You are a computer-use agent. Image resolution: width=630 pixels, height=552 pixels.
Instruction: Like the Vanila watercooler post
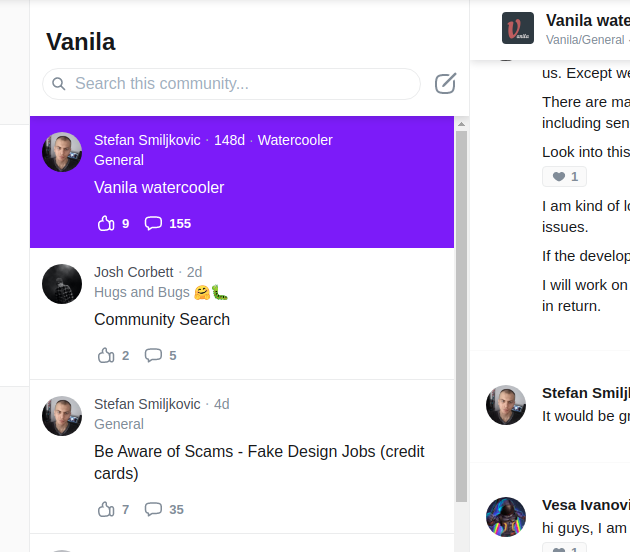[106, 223]
